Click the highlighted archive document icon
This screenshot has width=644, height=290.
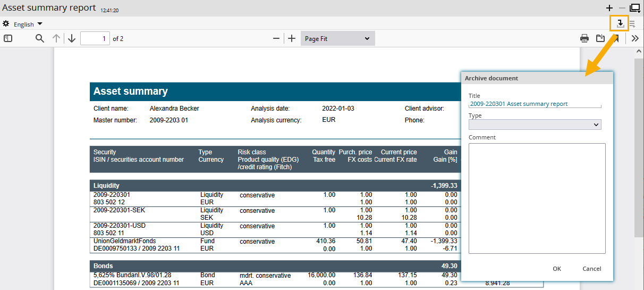coord(620,23)
